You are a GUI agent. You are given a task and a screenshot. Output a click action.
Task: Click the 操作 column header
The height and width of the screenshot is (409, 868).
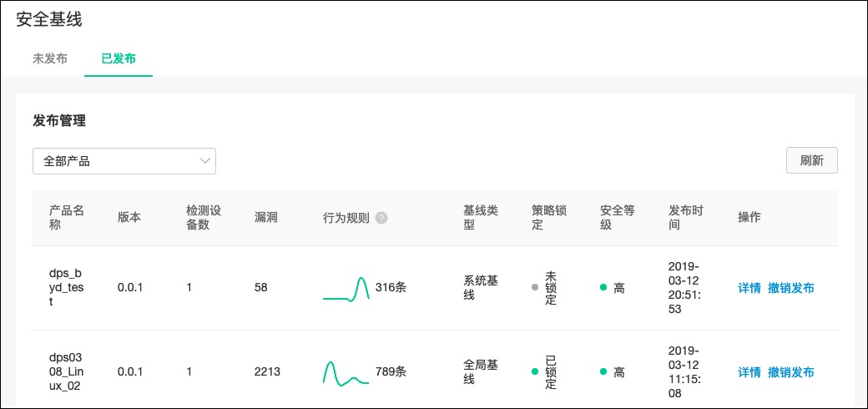click(749, 218)
